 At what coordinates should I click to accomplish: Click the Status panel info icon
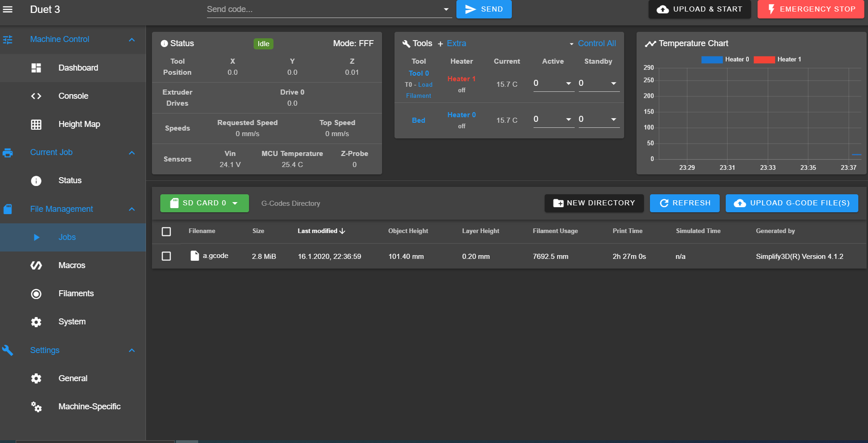pos(164,44)
